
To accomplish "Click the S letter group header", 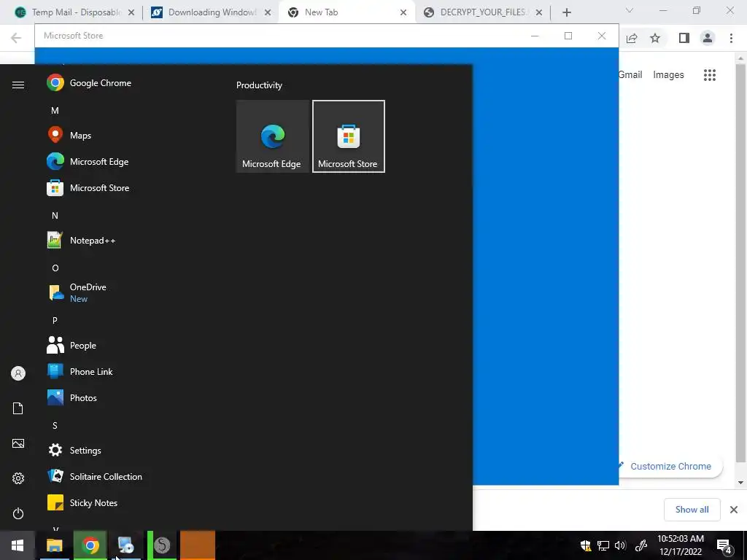I will (55, 425).
